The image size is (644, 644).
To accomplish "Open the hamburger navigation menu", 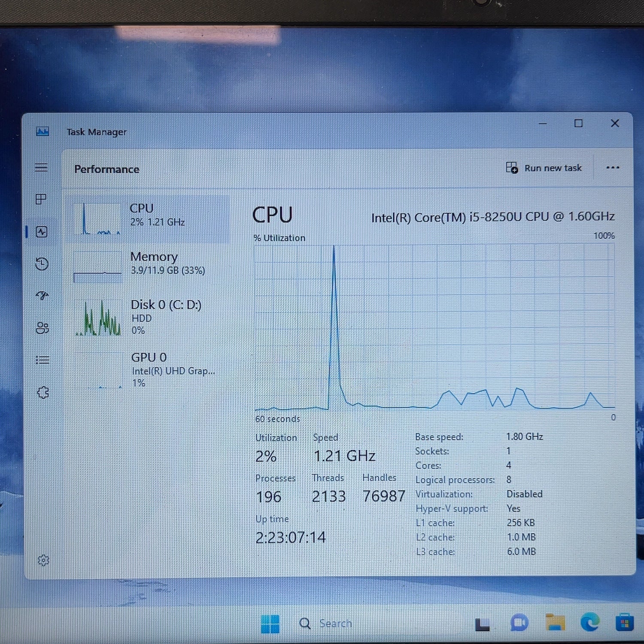I will pos(41,167).
